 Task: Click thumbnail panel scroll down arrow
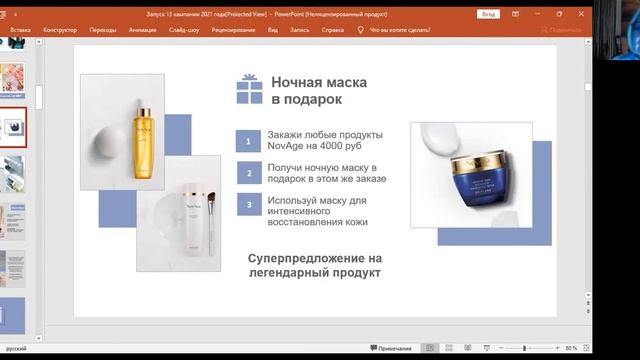[x=39, y=338]
